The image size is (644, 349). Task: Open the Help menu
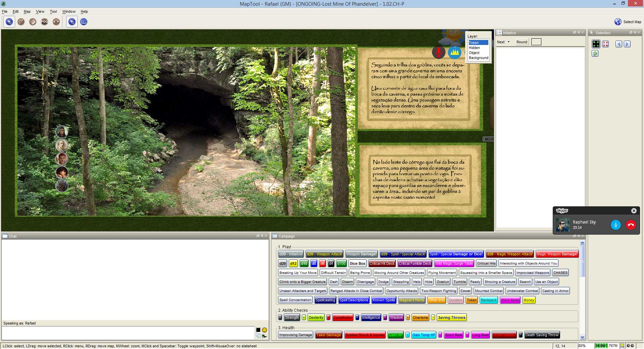[x=84, y=11]
